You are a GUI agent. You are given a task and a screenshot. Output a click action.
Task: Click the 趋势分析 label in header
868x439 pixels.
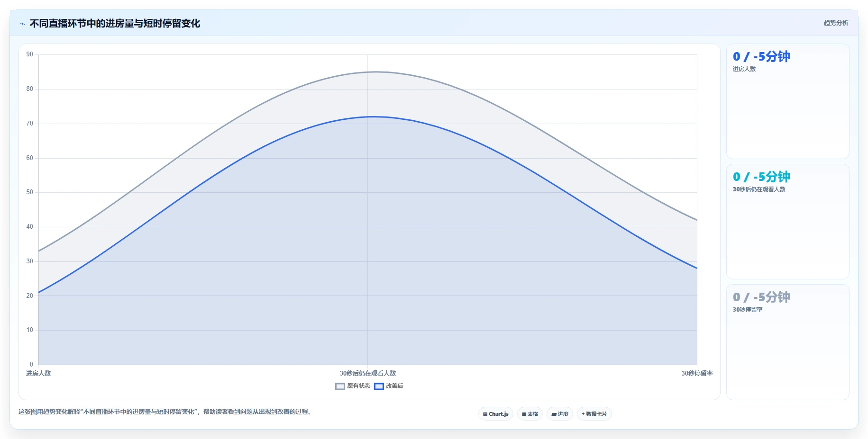point(836,23)
